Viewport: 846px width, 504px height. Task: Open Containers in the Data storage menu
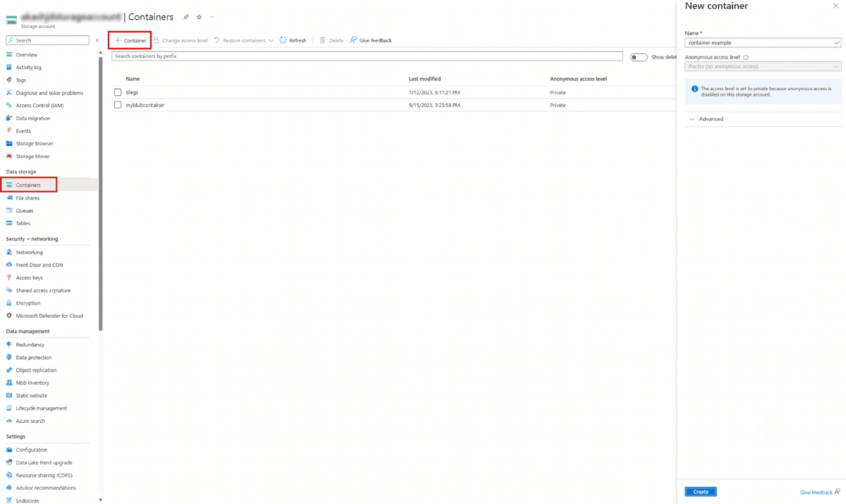click(x=29, y=185)
